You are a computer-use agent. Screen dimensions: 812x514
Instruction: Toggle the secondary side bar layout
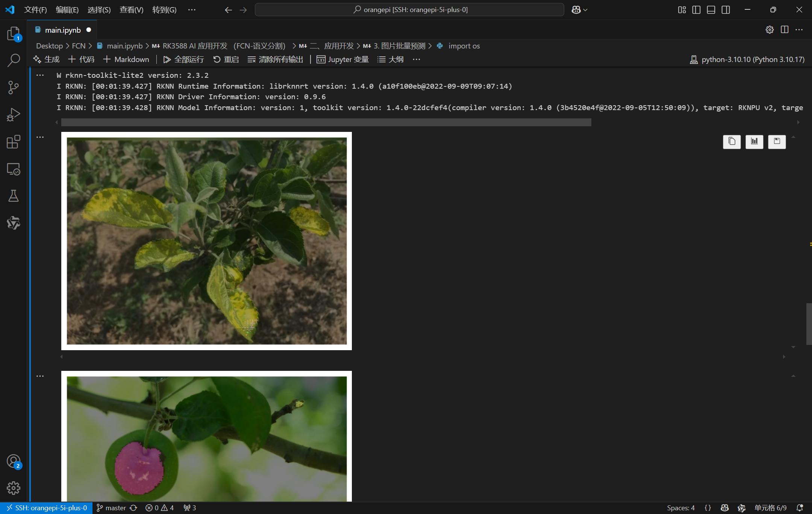tap(726, 10)
